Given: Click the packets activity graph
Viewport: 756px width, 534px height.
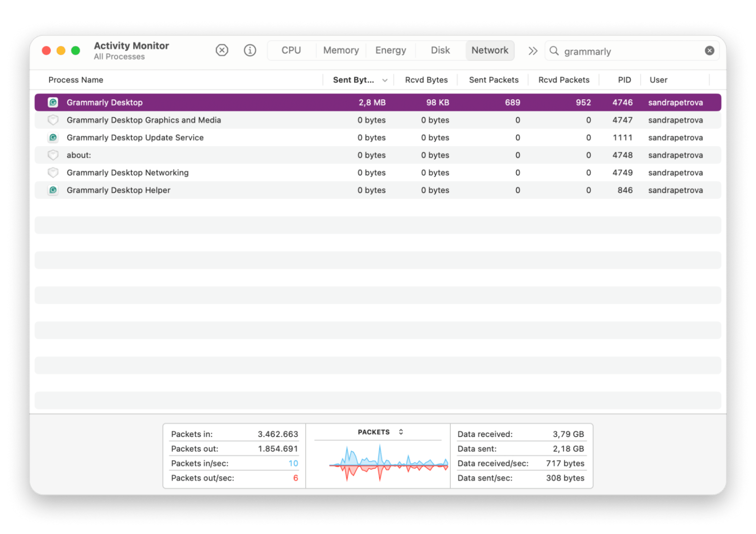Looking at the screenshot, I should point(388,463).
